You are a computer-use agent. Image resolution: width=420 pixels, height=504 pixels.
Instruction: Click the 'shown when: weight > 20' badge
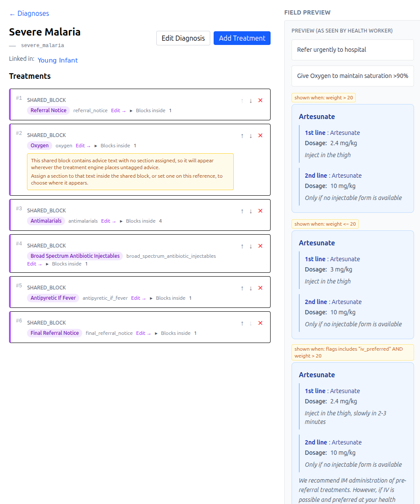[x=324, y=98]
